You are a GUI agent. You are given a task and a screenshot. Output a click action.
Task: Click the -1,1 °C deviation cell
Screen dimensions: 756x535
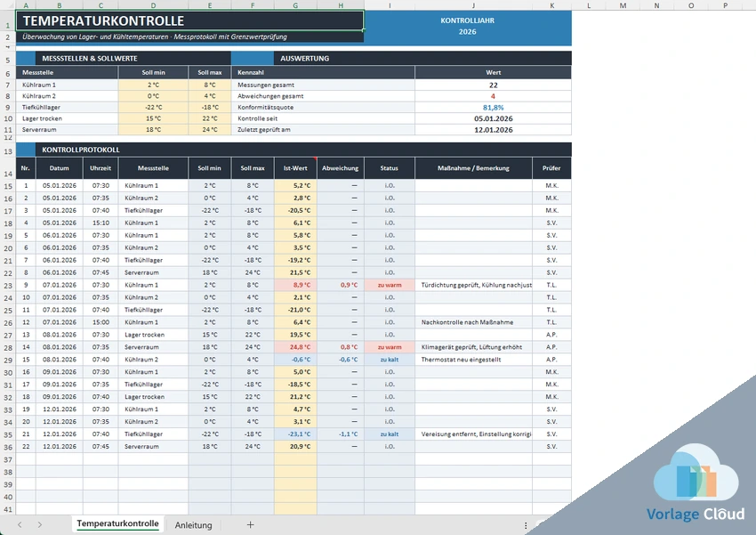click(341, 434)
